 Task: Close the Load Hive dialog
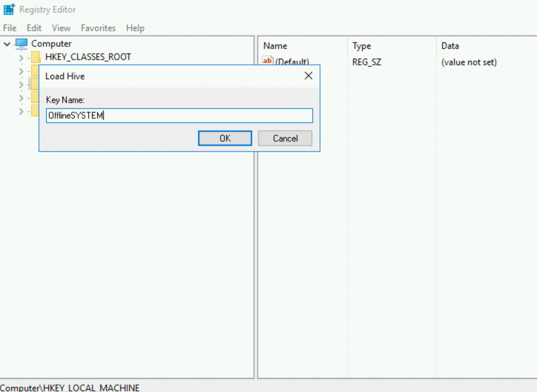(308, 76)
